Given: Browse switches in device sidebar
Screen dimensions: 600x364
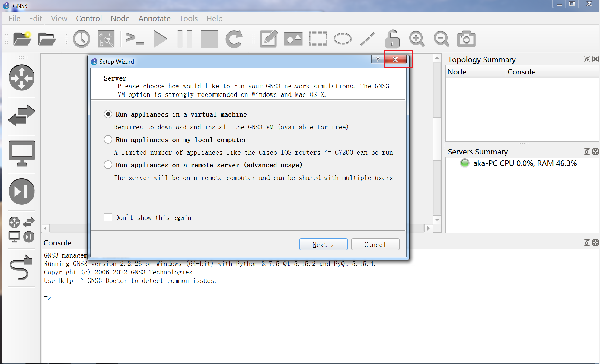Looking at the screenshot, I should pos(22,116).
